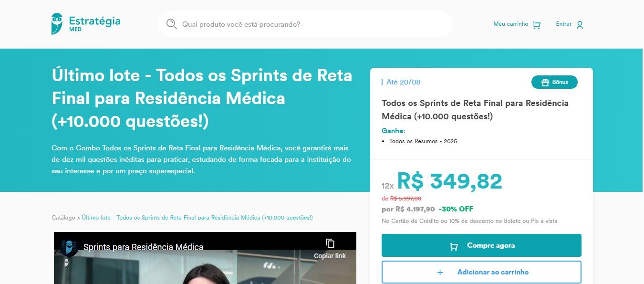Screen dimensions: 644x284
Task: Click the Estratégia MED brand text
Action: point(94,23)
